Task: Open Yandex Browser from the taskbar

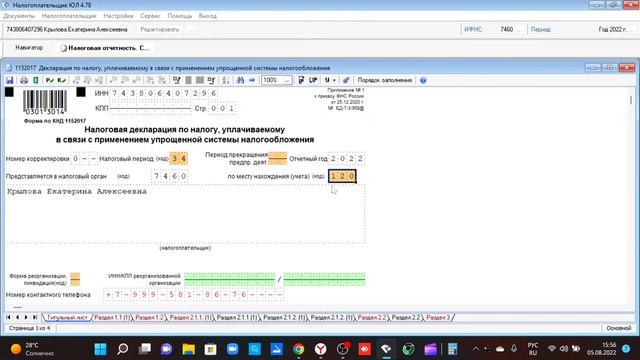Action: tap(321, 349)
